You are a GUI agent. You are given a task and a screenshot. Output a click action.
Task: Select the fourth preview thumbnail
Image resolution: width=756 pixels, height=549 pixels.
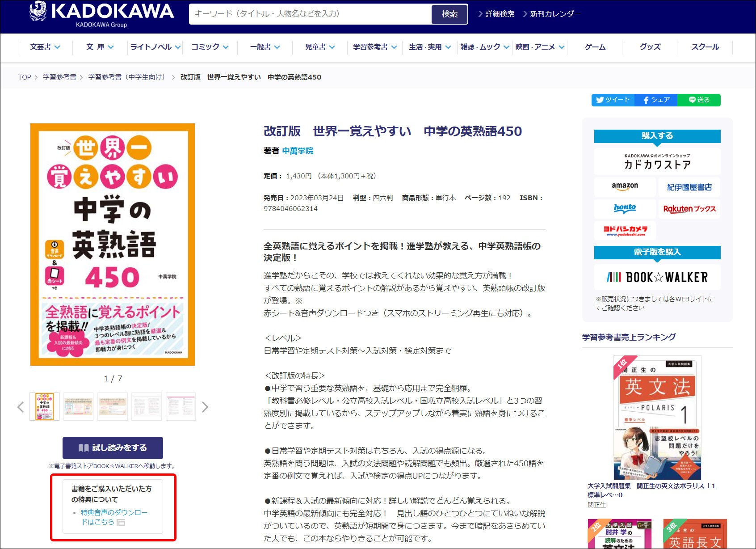147,406
